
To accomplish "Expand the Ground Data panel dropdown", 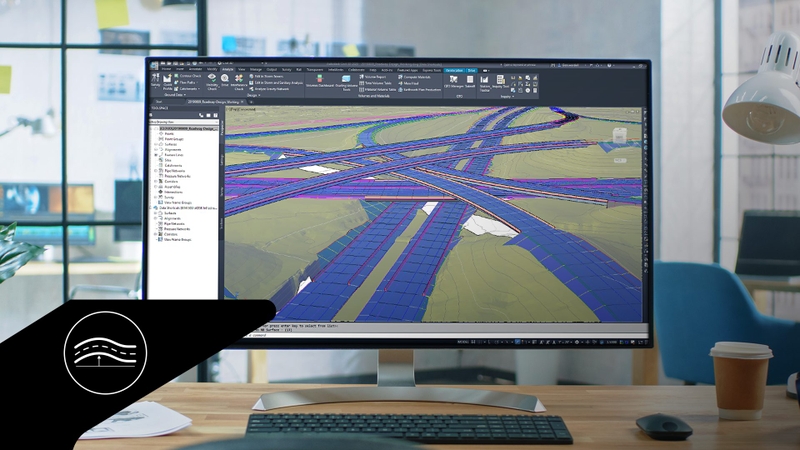I will (x=174, y=95).
